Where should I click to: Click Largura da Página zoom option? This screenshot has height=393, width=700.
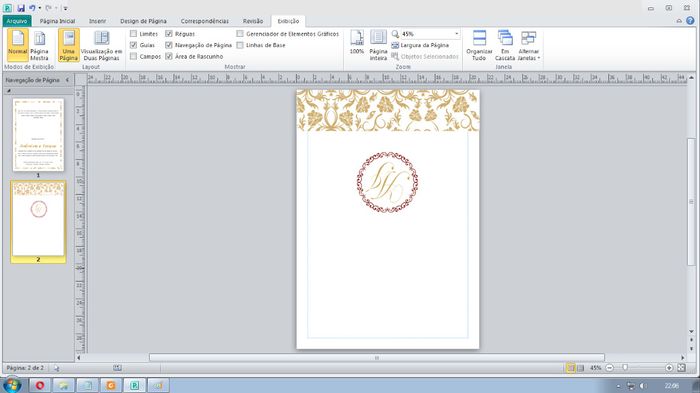point(420,45)
